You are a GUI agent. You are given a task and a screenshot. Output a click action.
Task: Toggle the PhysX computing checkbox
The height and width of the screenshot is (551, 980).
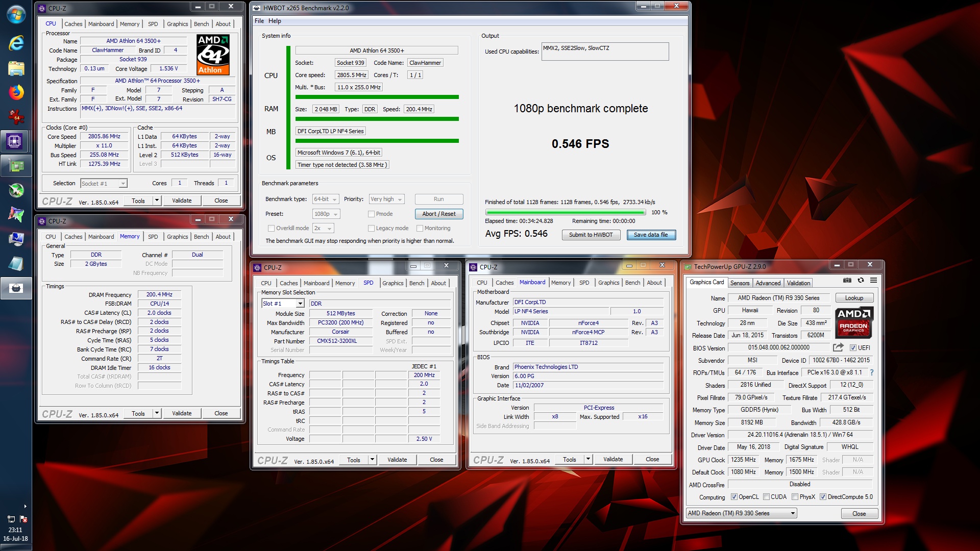795,496
